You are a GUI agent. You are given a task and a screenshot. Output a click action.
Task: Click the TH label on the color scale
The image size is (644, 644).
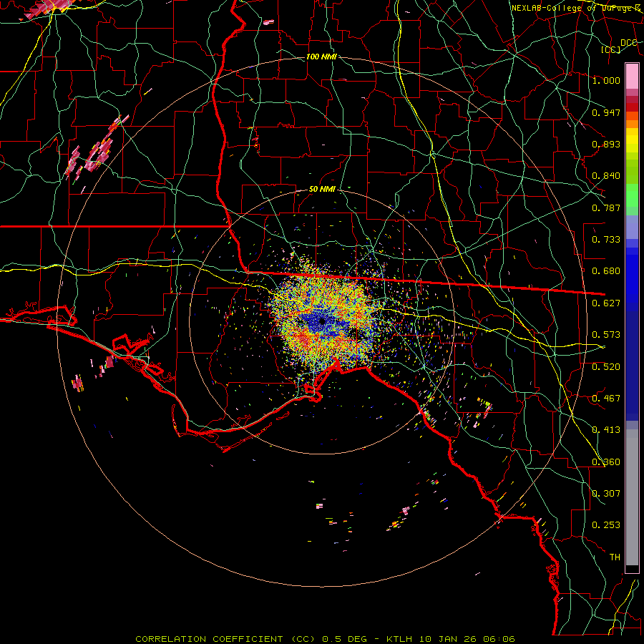[x=615, y=557]
